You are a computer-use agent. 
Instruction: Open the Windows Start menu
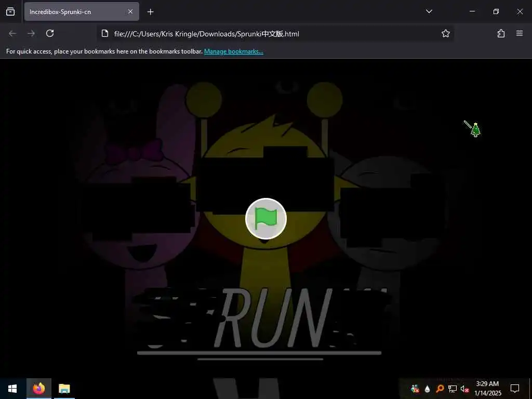(12, 389)
